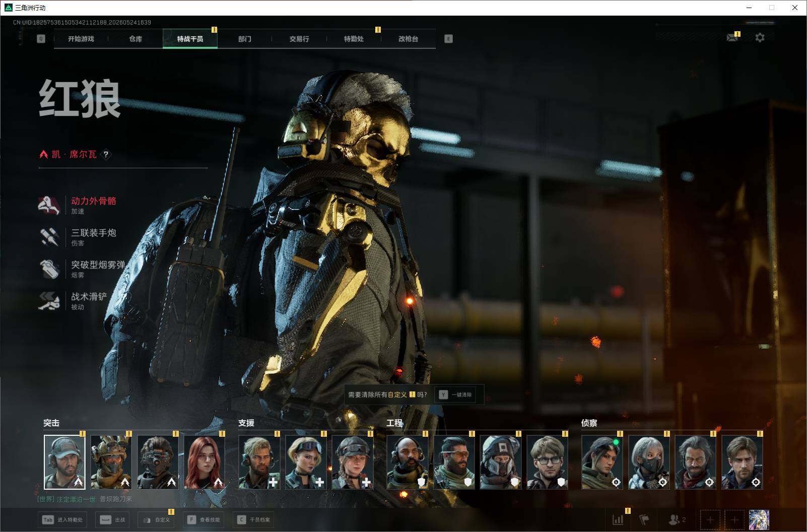
Task: Click the question mark beside 凯·席尔瓦
Action: (x=106, y=155)
